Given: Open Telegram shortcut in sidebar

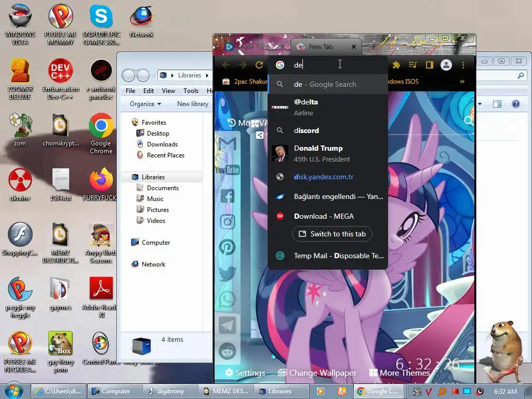Looking at the screenshot, I should [x=228, y=325].
